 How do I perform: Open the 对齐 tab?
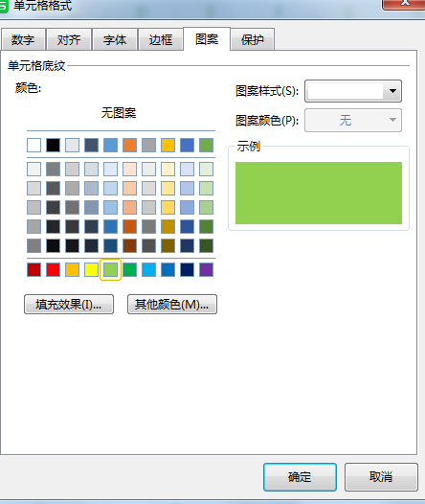(69, 39)
